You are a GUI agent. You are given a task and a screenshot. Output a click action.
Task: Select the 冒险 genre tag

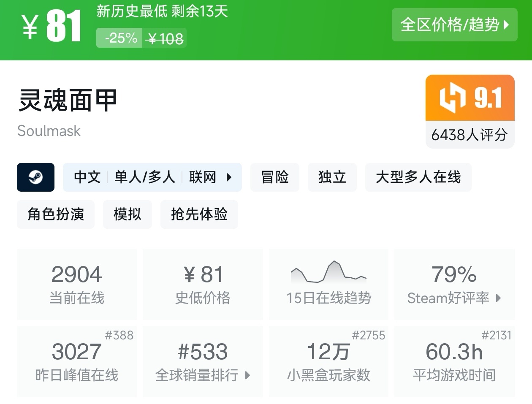pos(275,177)
